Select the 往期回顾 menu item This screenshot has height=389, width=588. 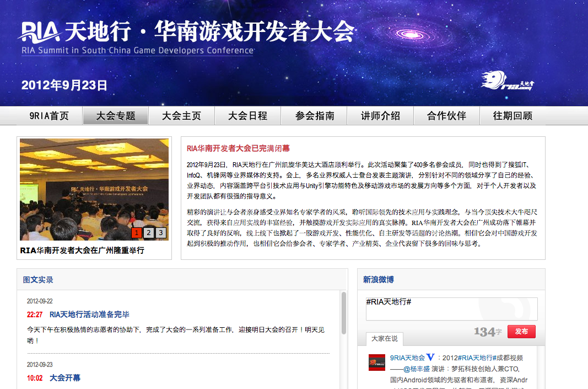(x=513, y=116)
